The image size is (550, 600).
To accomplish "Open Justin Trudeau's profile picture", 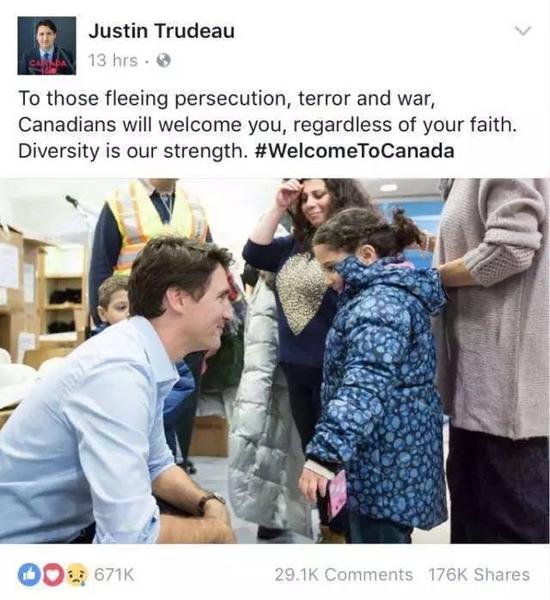I will click(x=47, y=46).
